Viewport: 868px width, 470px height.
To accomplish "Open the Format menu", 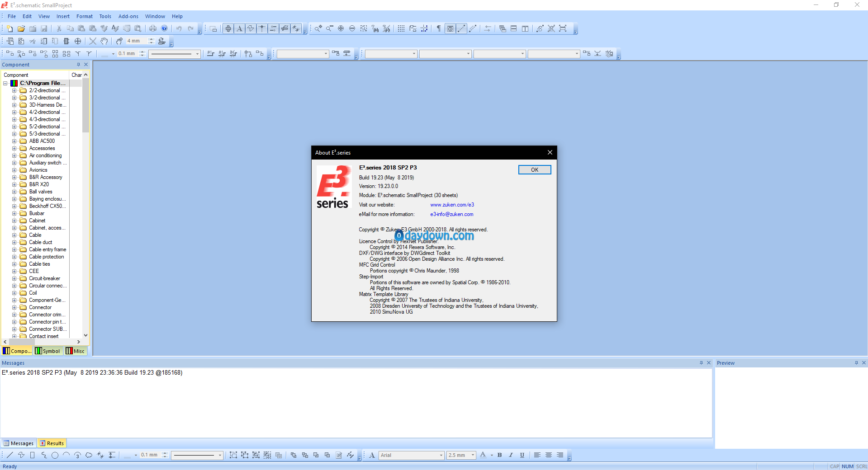I will [x=85, y=16].
